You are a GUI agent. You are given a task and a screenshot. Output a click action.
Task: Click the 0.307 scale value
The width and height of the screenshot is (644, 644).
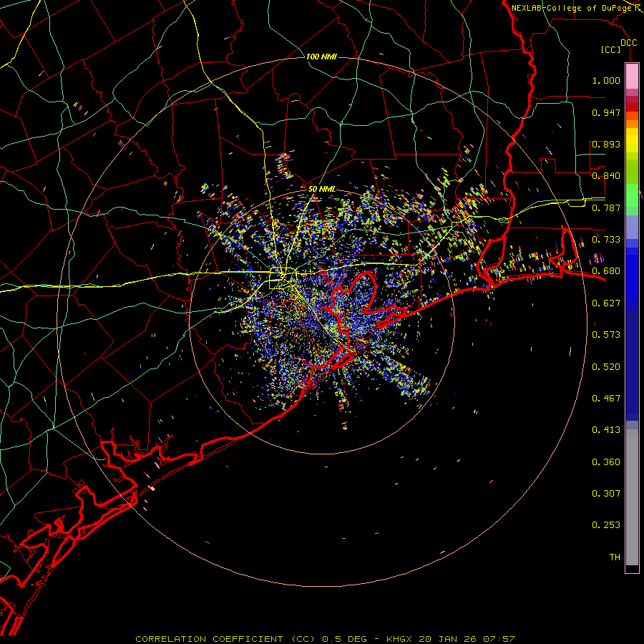pyautogui.click(x=606, y=494)
